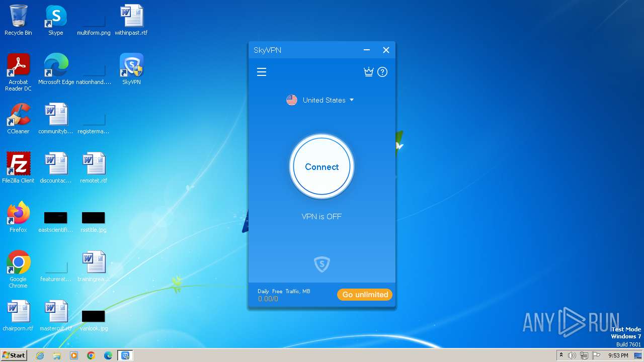Select the remotet.rtf document icon
644x362 pixels.
pos(94,168)
